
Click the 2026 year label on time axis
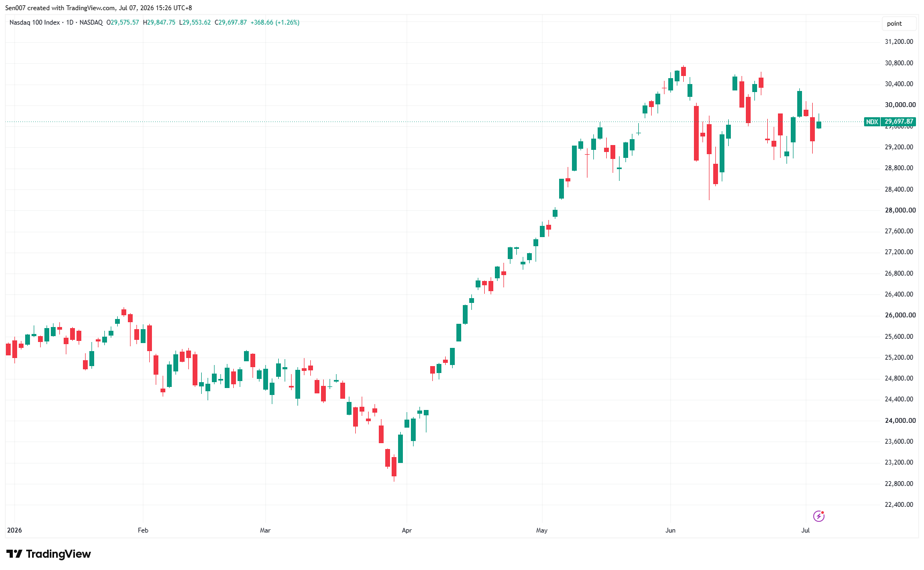pos(14,530)
